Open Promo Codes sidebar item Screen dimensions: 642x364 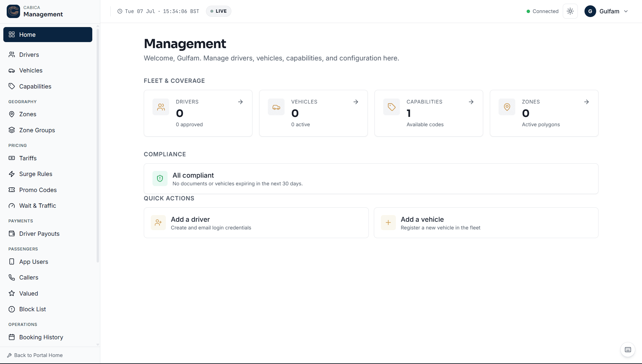tap(48, 190)
